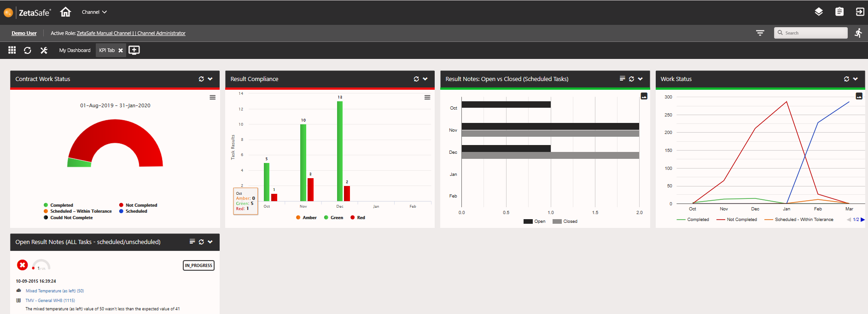Viewport: 868px width, 314px height.
Task: Open the filter icon beside search
Action: [x=760, y=33]
